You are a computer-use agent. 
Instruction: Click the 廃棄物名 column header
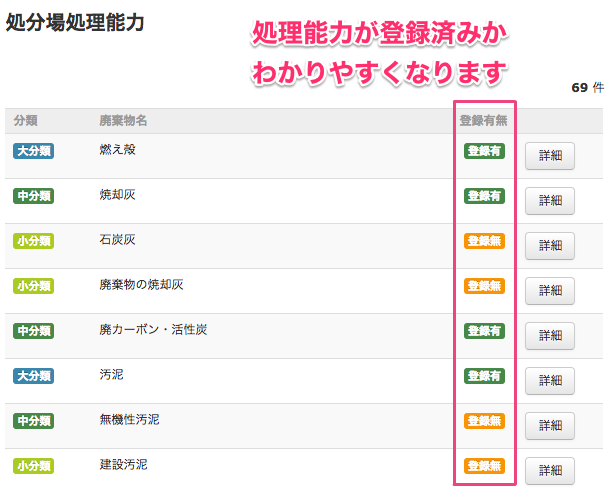[x=123, y=121]
